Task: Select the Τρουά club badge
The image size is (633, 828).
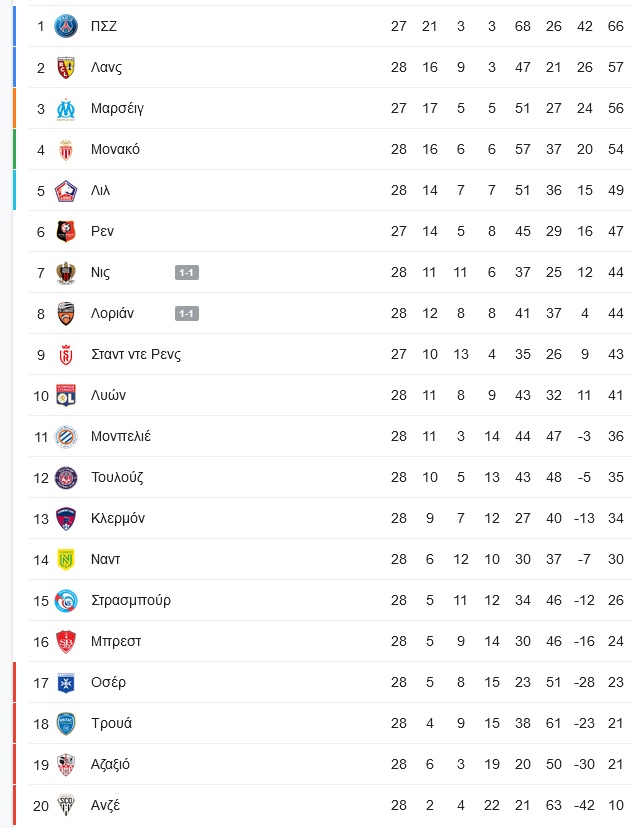Action: (x=66, y=724)
